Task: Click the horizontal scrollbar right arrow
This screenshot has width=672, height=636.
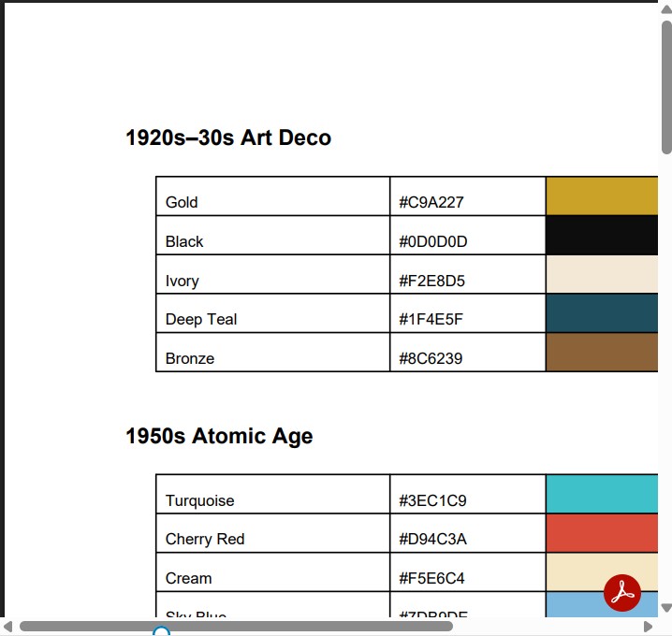Action: click(x=648, y=626)
